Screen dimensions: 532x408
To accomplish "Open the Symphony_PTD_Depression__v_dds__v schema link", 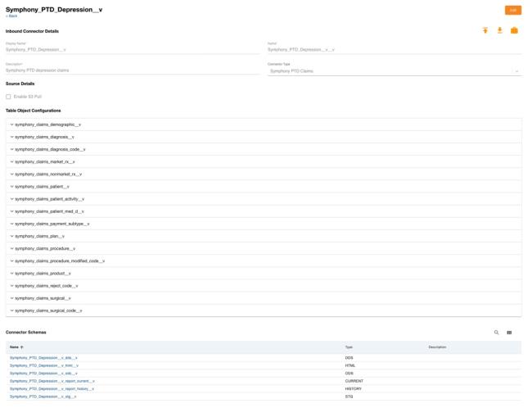I will (x=43, y=358).
